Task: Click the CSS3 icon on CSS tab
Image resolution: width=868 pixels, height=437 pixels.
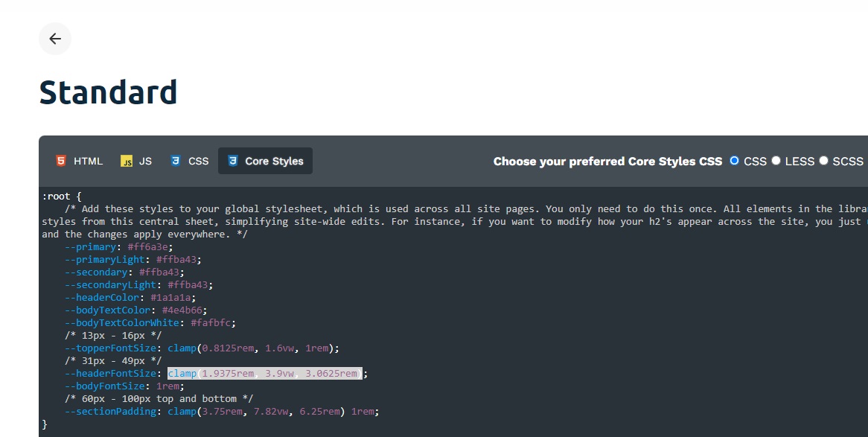Action: tap(176, 161)
